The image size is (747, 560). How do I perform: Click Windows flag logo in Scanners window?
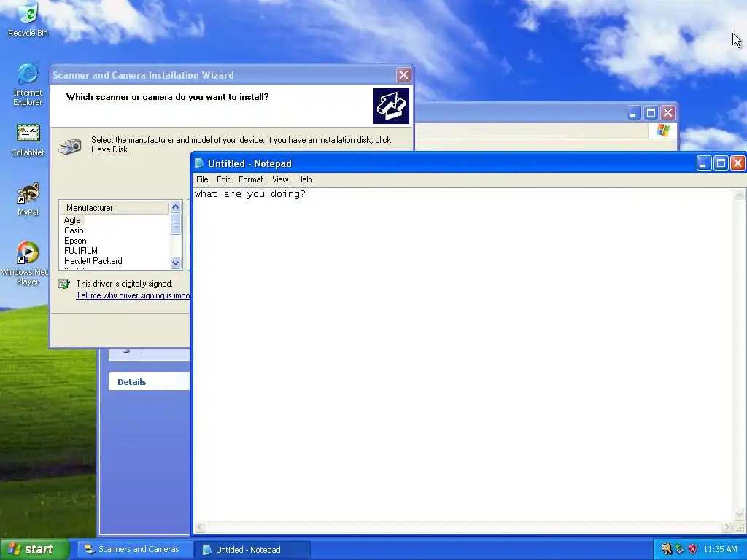pos(662,131)
